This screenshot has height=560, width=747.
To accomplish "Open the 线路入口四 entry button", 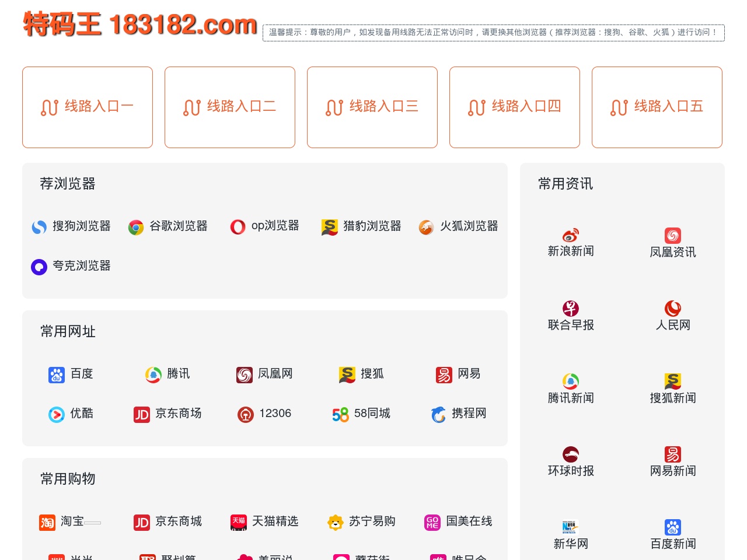I will [515, 107].
